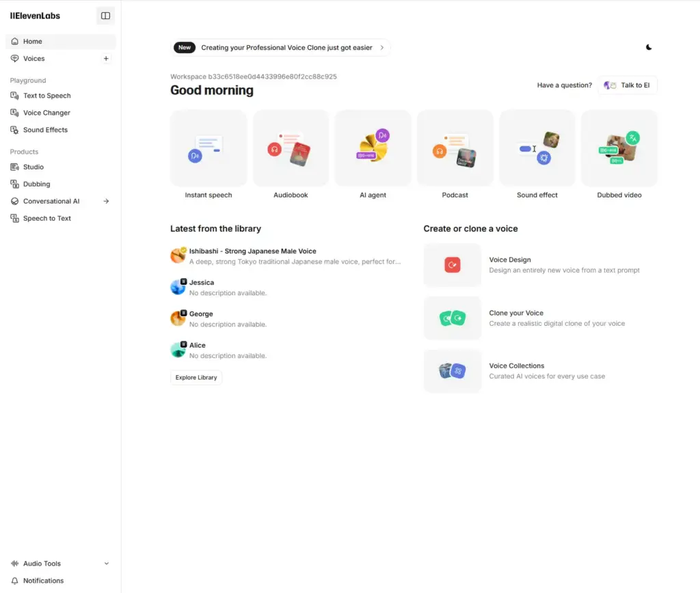Click the Instant speech label
Viewport: 700px width, 593px height.
click(x=208, y=195)
